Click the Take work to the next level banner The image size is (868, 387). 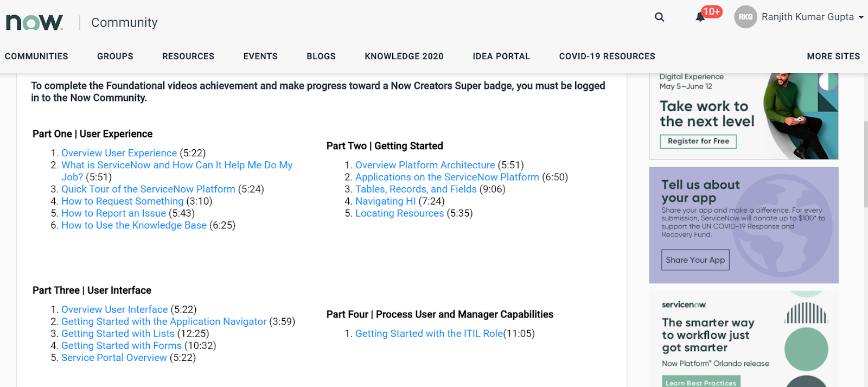point(744,116)
